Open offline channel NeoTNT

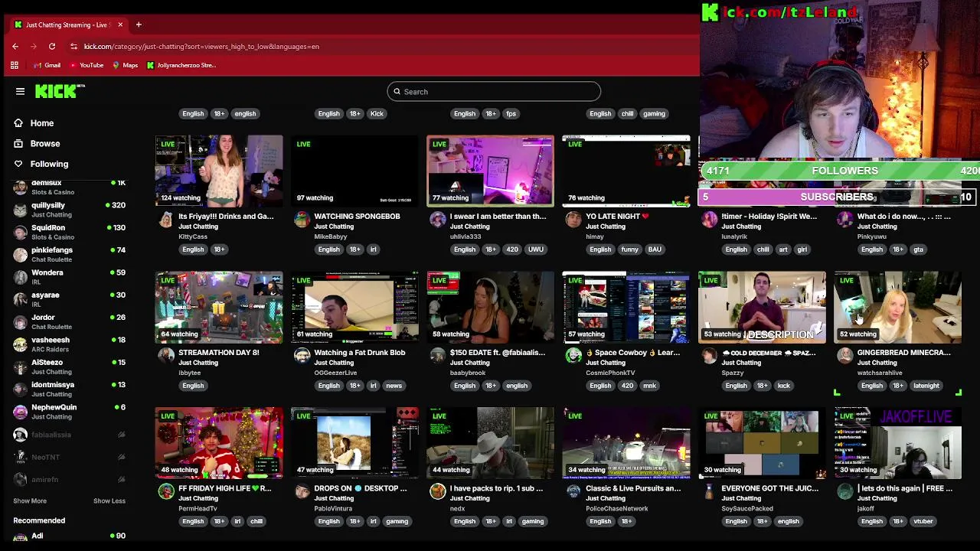(69, 457)
